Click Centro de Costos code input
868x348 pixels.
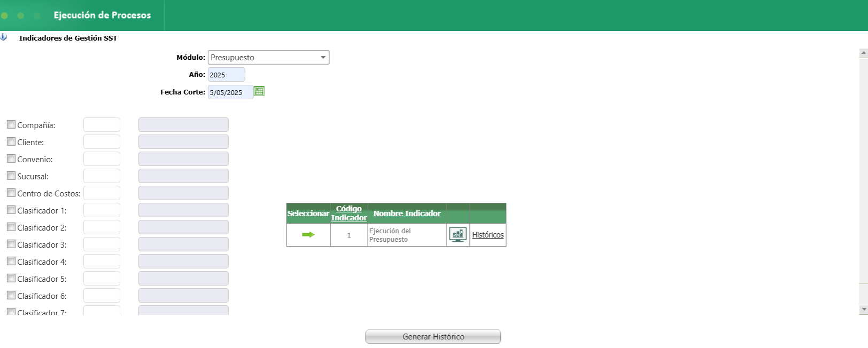pyautogui.click(x=102, y=193)
